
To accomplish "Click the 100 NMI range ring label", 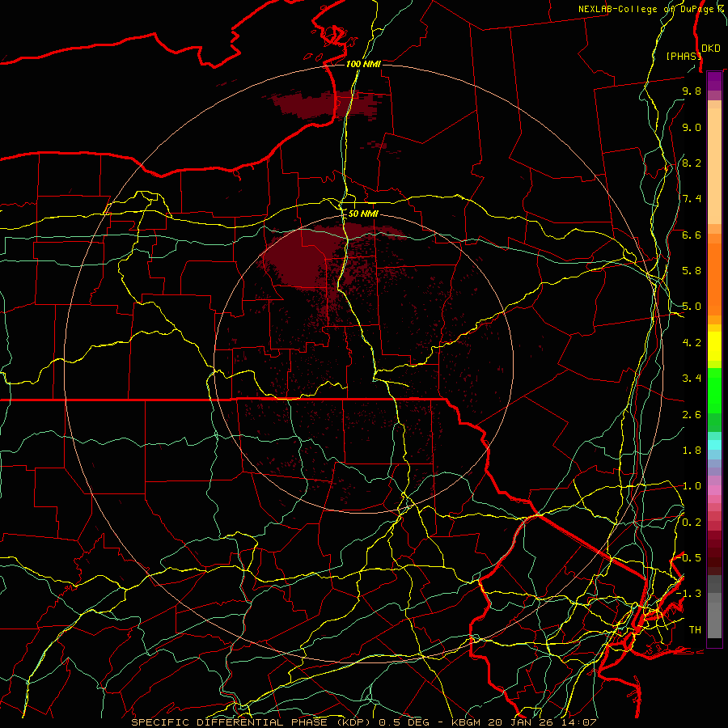I will tap(363, 64).
